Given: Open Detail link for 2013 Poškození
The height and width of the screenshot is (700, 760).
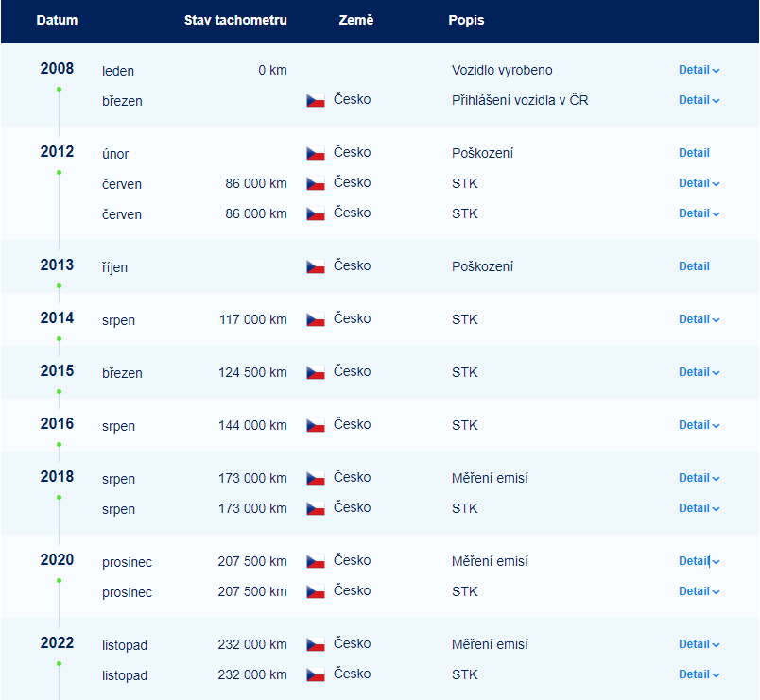Looking at the screenshot, I should tap(694, 266).
